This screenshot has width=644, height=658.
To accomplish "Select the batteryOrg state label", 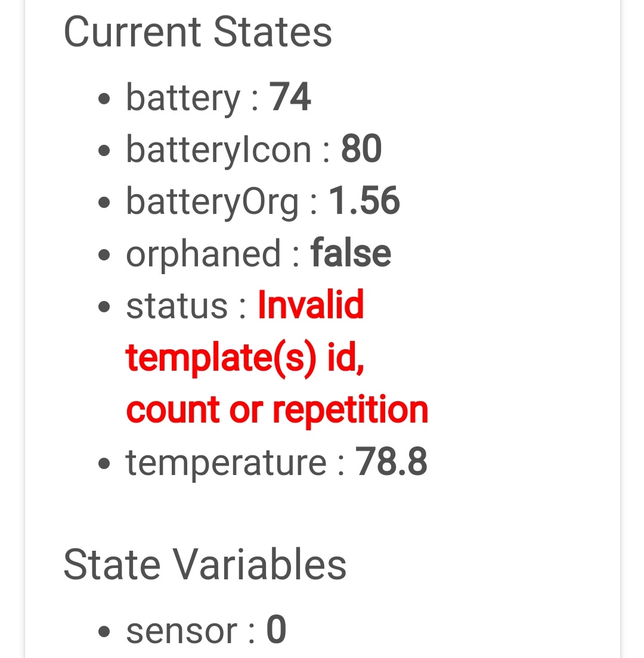I will pyautogui.click(x=212, y=201).
